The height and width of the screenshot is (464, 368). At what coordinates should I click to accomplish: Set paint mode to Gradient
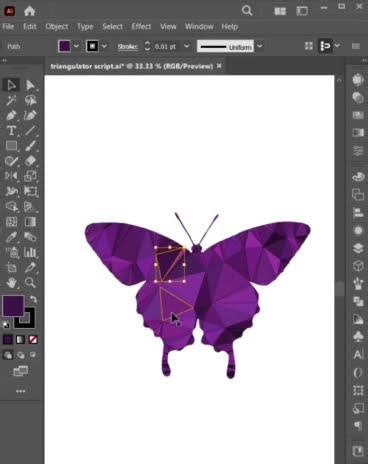pyautogui.click(x=20, y=340)
